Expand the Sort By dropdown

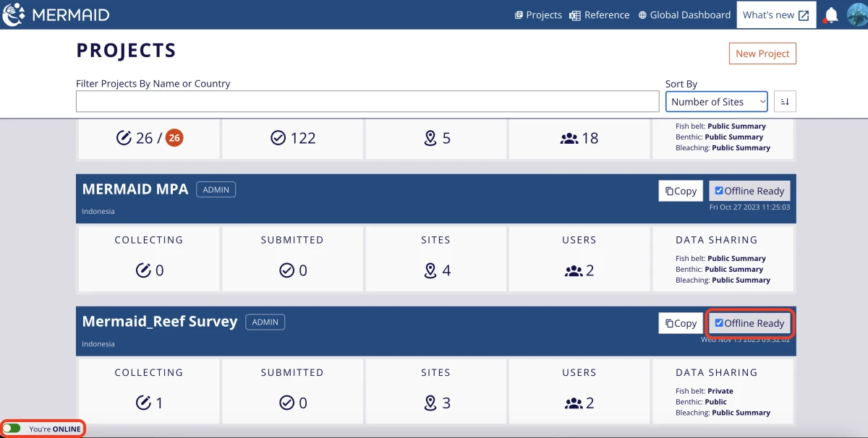[717, 102]
